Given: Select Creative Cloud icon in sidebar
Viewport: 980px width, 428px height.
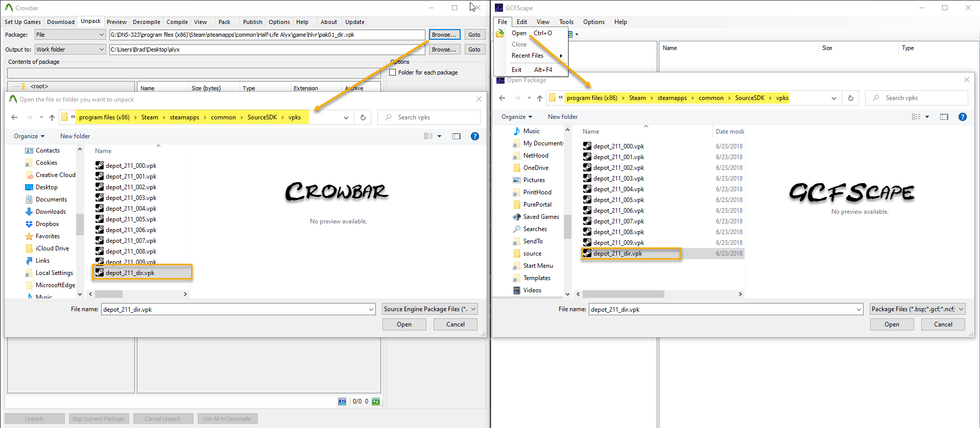Looking at the screenshot, I should click(x=29, y=175).
